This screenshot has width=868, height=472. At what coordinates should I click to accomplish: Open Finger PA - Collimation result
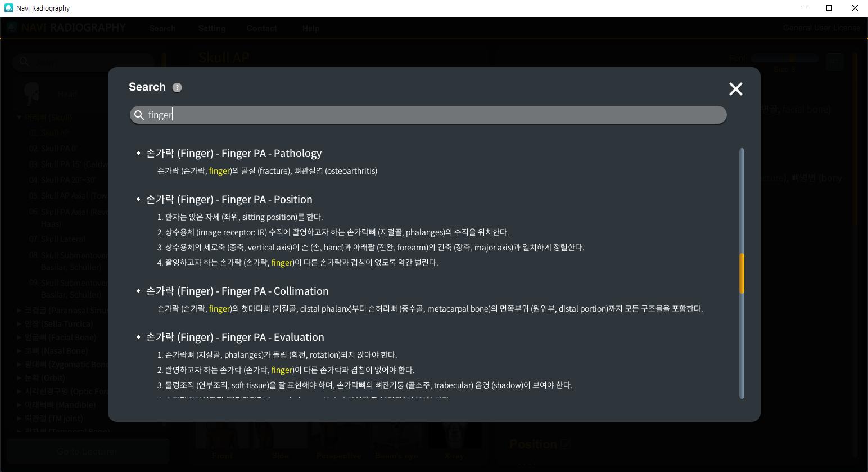237,291
